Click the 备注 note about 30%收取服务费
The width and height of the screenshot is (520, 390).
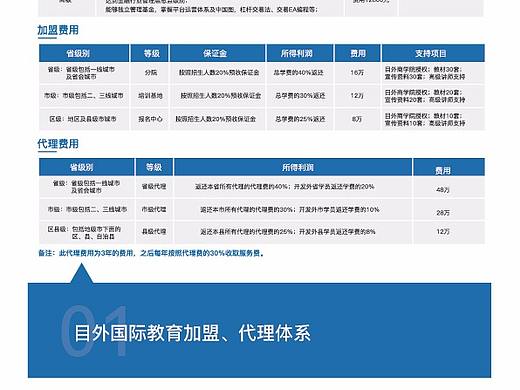(x=151, y=253)
